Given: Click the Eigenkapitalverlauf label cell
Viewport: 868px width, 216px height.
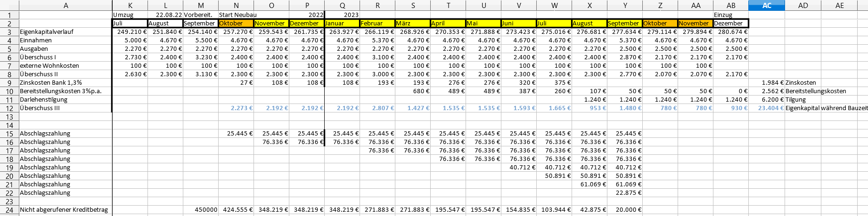Looking at the screenshot, I should (x=66, y=32).
